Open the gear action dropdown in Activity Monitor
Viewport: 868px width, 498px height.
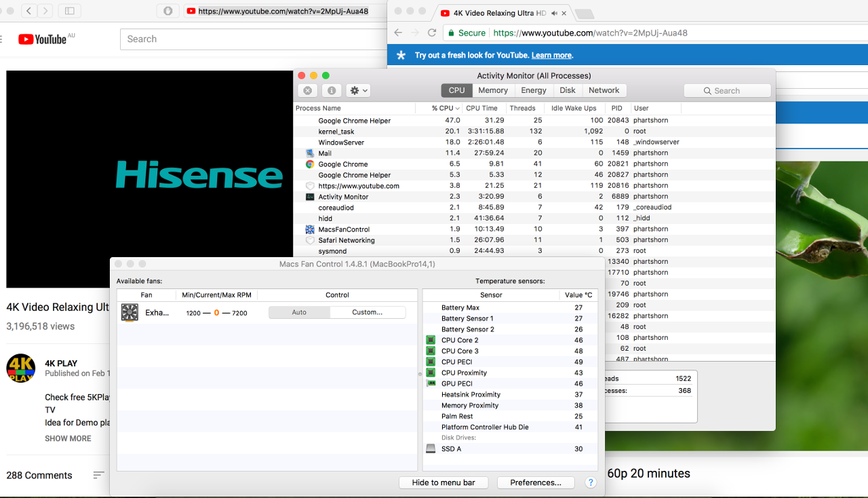(x=358, y=90)
